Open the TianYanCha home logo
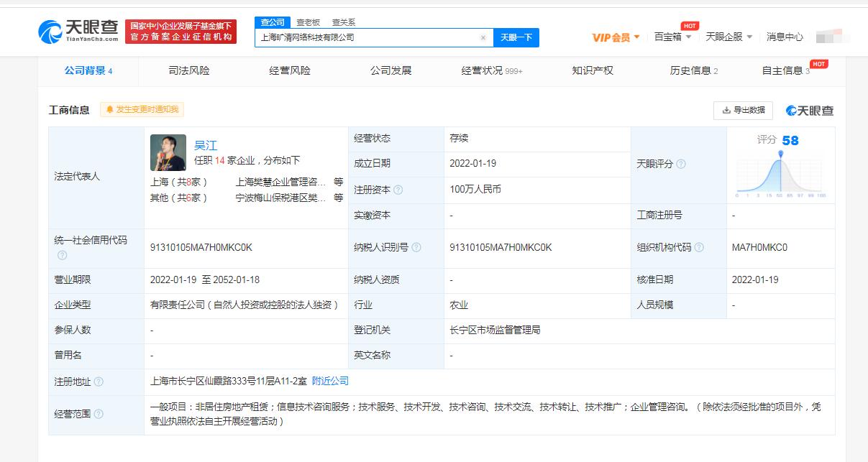Image resolution: width=868 pixels, height=462 pixels. (x=78, y=30)
